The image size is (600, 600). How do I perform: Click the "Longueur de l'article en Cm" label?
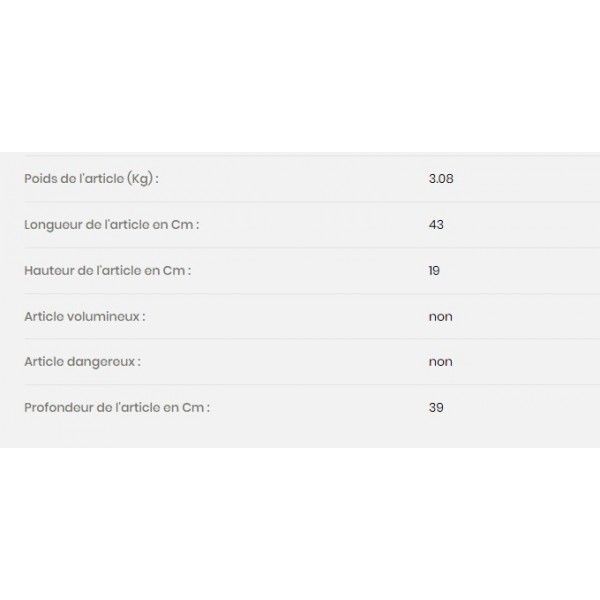click(111, 225)
